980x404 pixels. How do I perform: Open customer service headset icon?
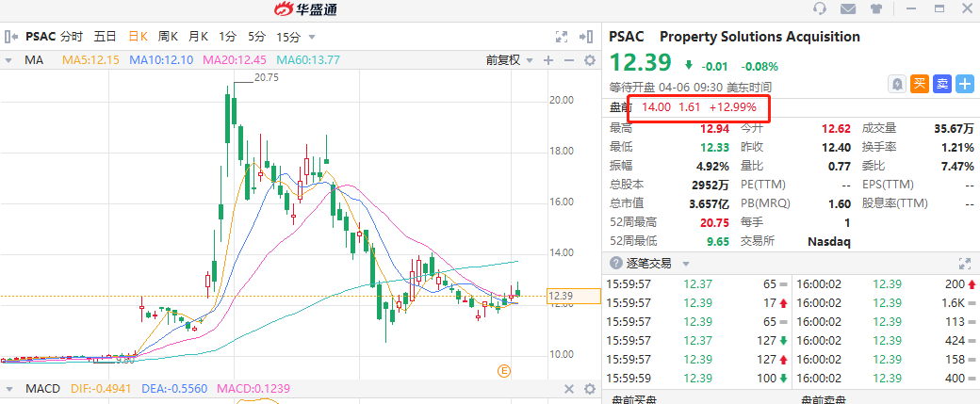[820, 8]
